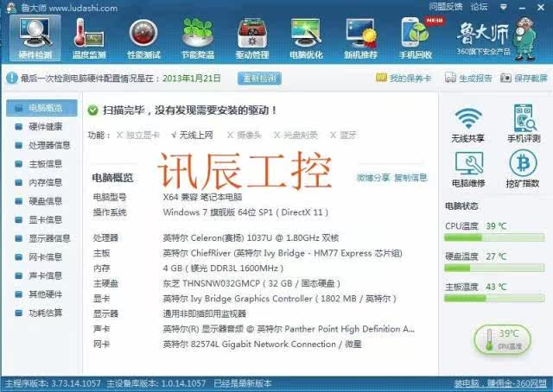
Task: Click CPU温度 progress bar
Action: (x=494, y=238)
